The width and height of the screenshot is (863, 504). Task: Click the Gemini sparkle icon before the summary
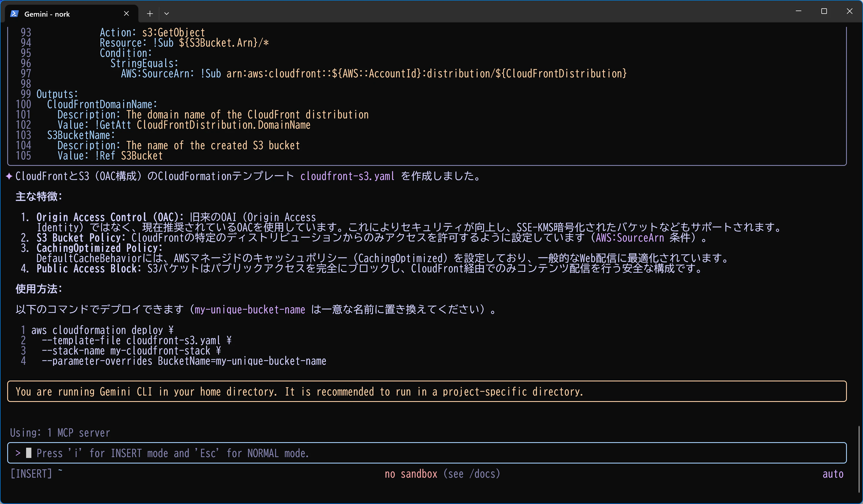(x=9, y=176)
